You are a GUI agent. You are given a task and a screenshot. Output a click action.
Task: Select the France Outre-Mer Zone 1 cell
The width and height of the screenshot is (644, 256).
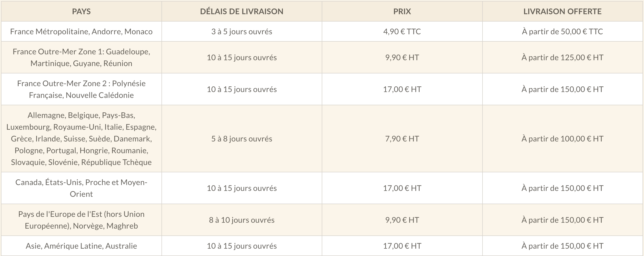pos(81,57)
